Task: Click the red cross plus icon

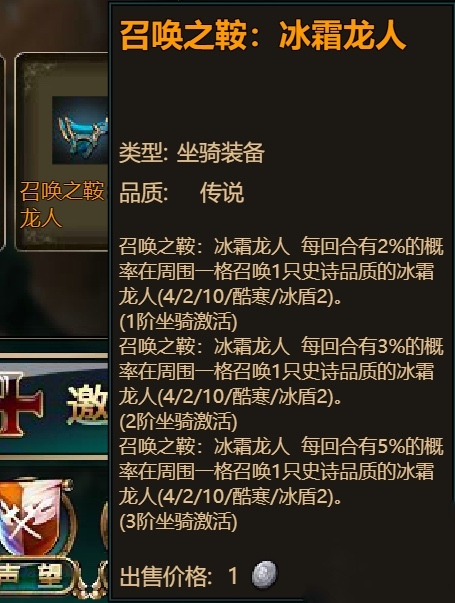Action: point(17,408)
